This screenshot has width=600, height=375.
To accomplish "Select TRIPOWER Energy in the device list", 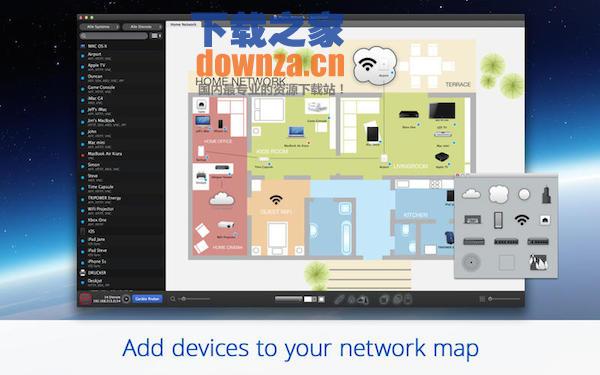I will click(x=121, y=200).
